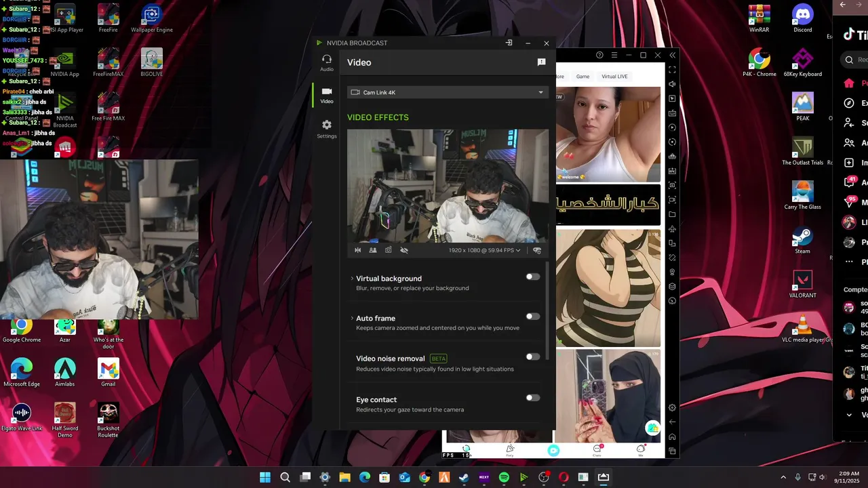Select the Video section in NVIDIA Broadcast sidebar
Screen dimensions: 868x488
(327, 95)
